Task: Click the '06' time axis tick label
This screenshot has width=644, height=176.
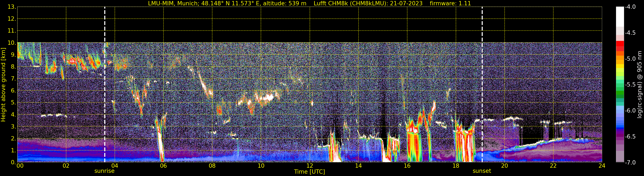Action: click(x=163, y=166)
